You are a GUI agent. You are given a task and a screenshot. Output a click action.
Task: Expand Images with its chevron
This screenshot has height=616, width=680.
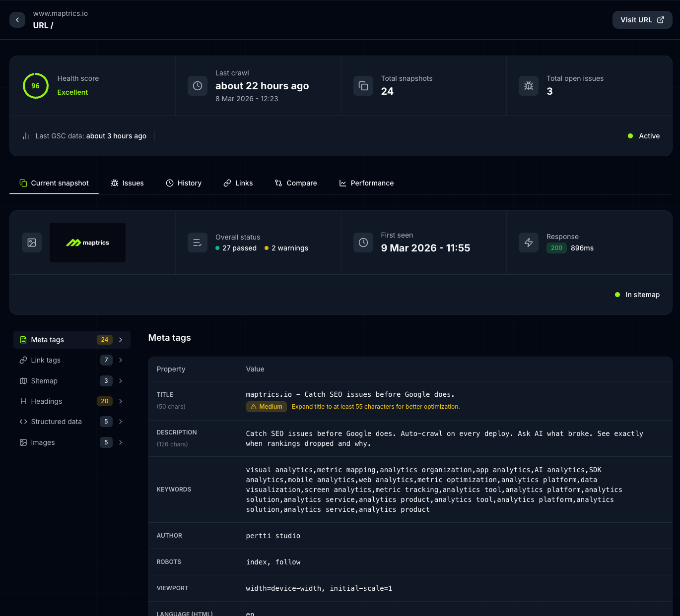coord(121,442)
